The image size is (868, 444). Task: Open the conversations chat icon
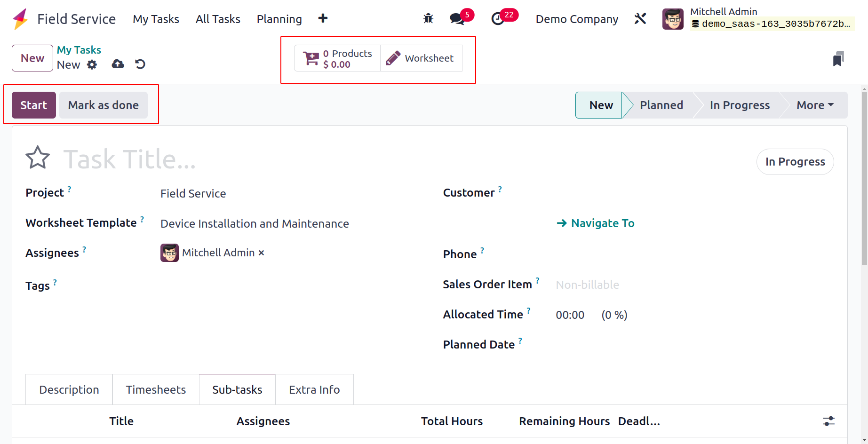(x=456, y=19)
